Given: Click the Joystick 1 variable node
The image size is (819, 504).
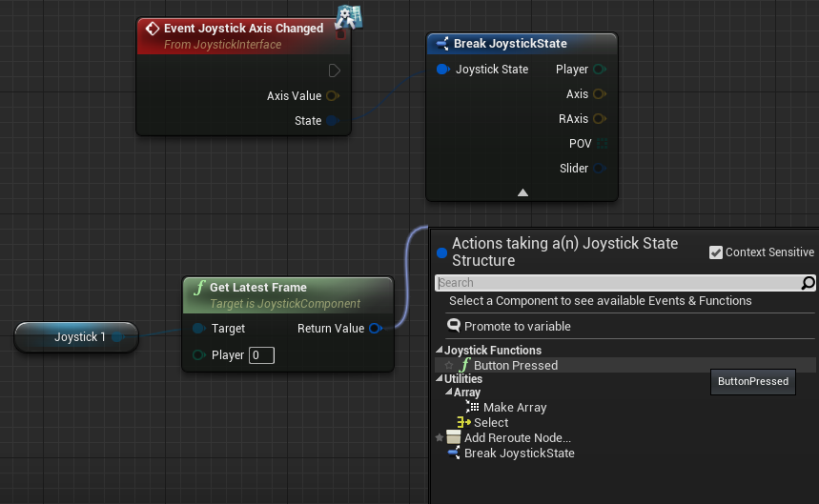Looking at the screenshot, I should coord(76,337).
